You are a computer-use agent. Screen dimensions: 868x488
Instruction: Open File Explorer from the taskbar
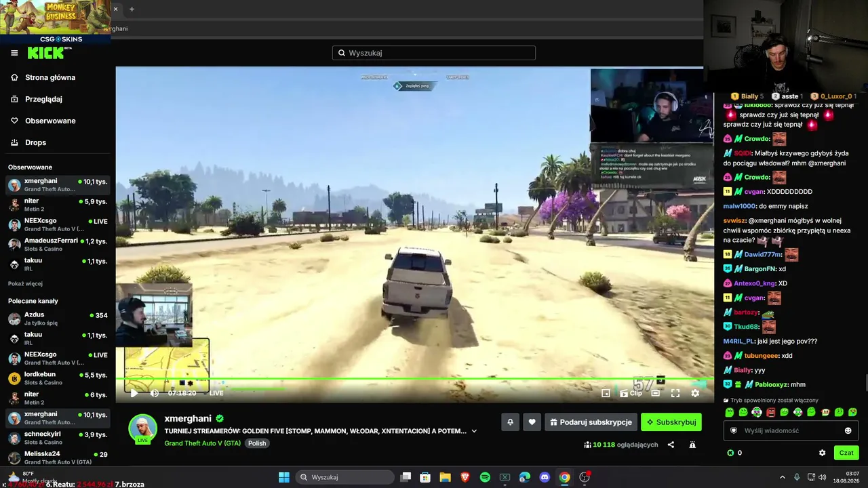pos(445,477)
